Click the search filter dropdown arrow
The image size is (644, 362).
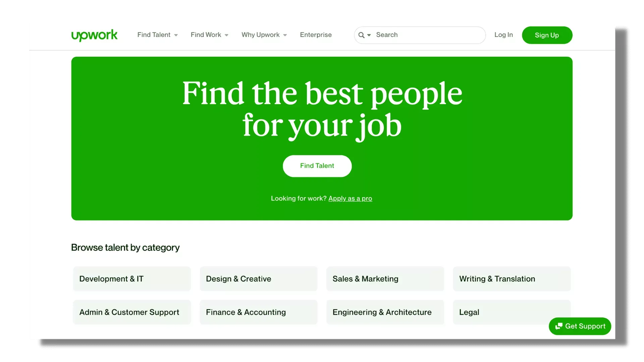click(369, 35)
